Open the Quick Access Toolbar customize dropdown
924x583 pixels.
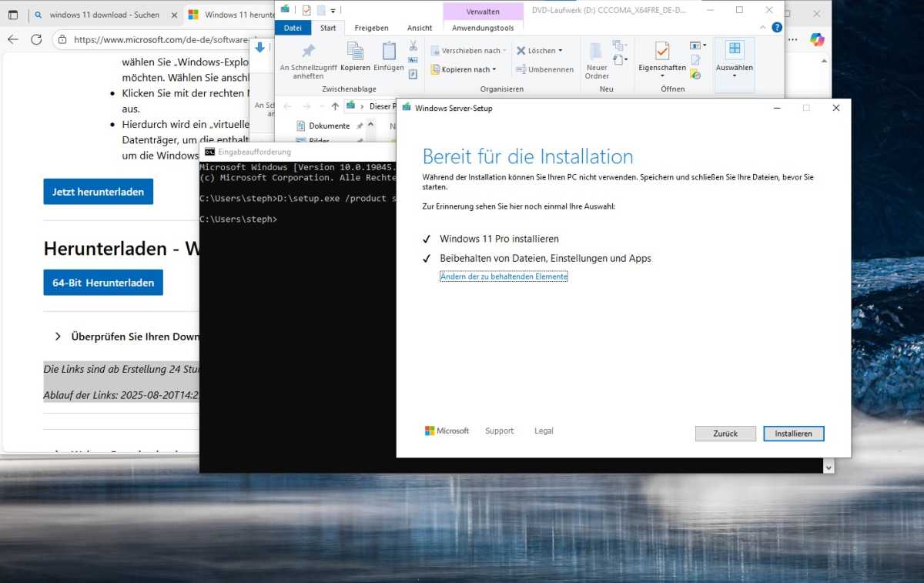(333, 10)
